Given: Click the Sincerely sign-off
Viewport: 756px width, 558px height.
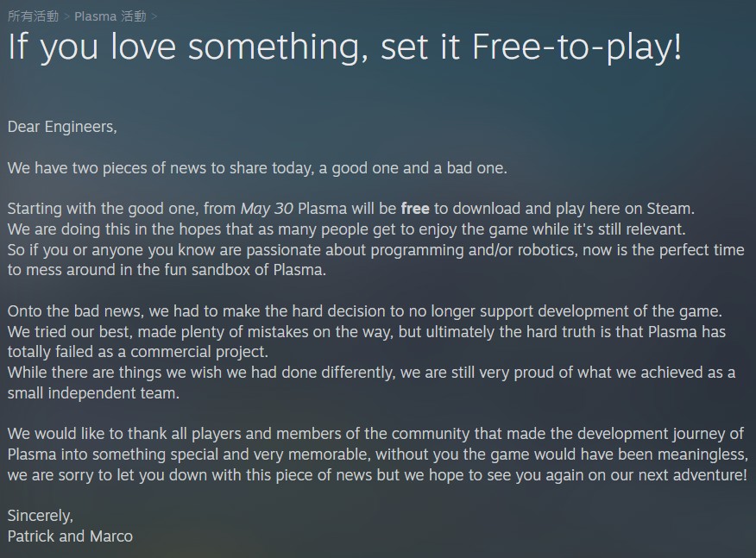Looking at the screenshot, I should click(40, 516).
